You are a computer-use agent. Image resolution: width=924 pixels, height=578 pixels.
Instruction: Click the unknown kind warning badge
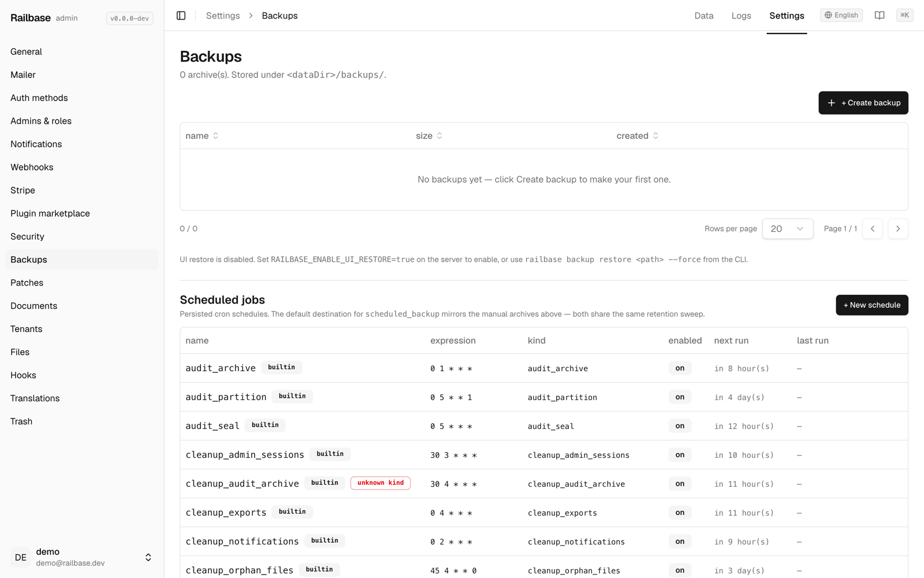pyautogui.click(x=381, y=483)
